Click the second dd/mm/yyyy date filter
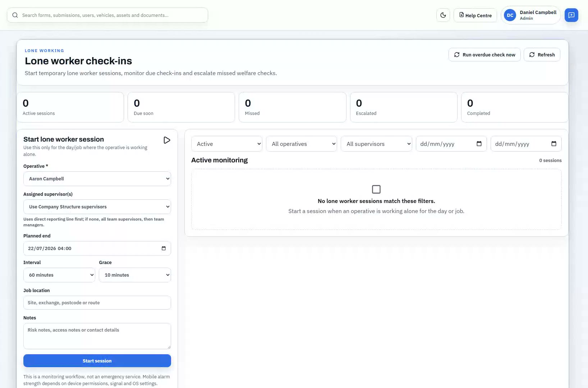The image size is (588, 388). coord(526,144)
